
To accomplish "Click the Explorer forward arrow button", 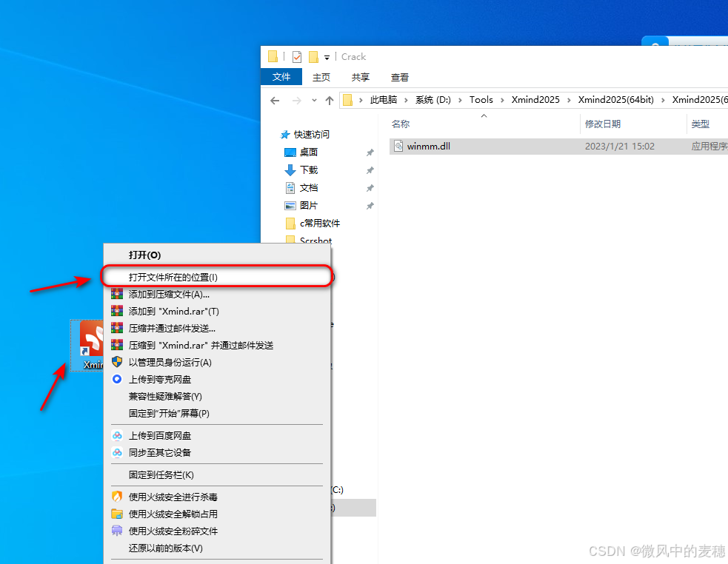I will tap(297, 100).
